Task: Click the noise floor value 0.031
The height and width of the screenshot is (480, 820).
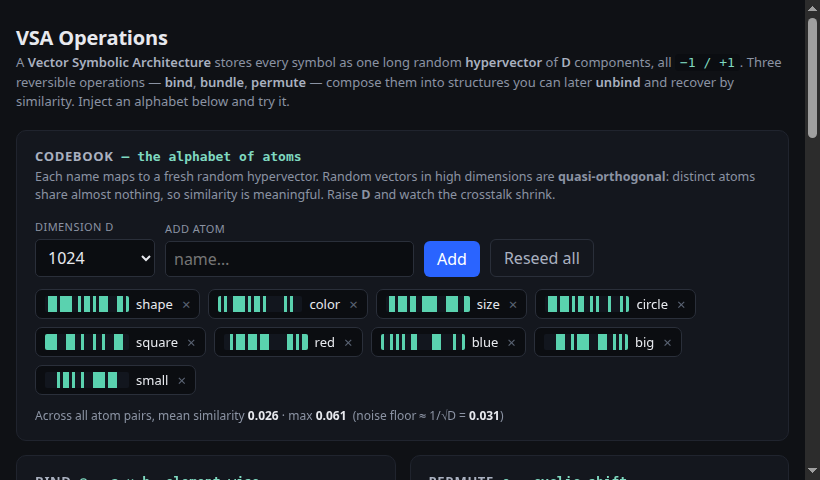Action: tap(484, 416)
